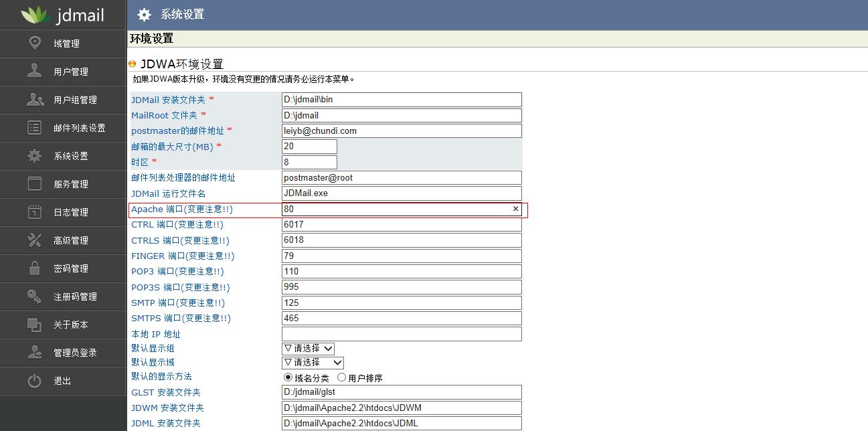The image size is (868, 431).
Task: Edit the FINGER 端口 field showing 79
Action: 402,256
